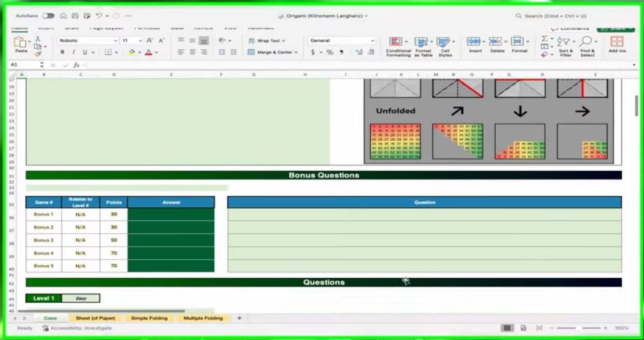The width and height of the screenshot is (644, 340).
Task: Expand the Conditional Formatting menu
Action: (x=398, y=47)
